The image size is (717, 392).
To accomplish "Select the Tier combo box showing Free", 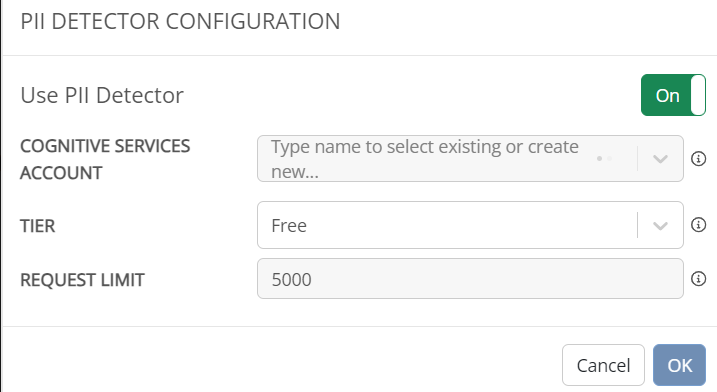I will coord(470,225).
